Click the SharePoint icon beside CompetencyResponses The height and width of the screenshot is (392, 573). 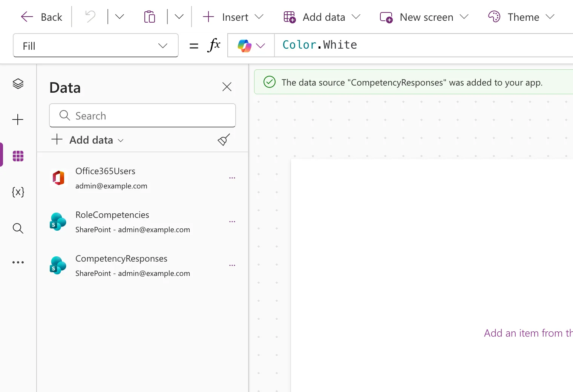click(x=58, y=265)
